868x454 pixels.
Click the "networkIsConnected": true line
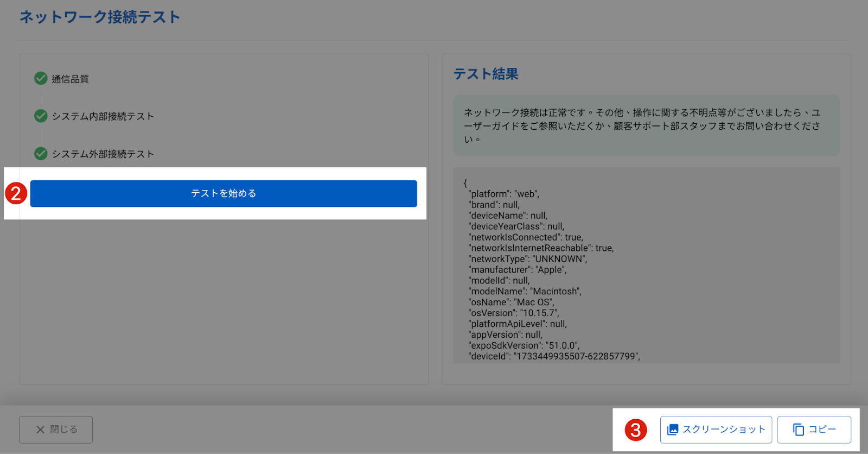pyautogui.click(x=526, y=237)
